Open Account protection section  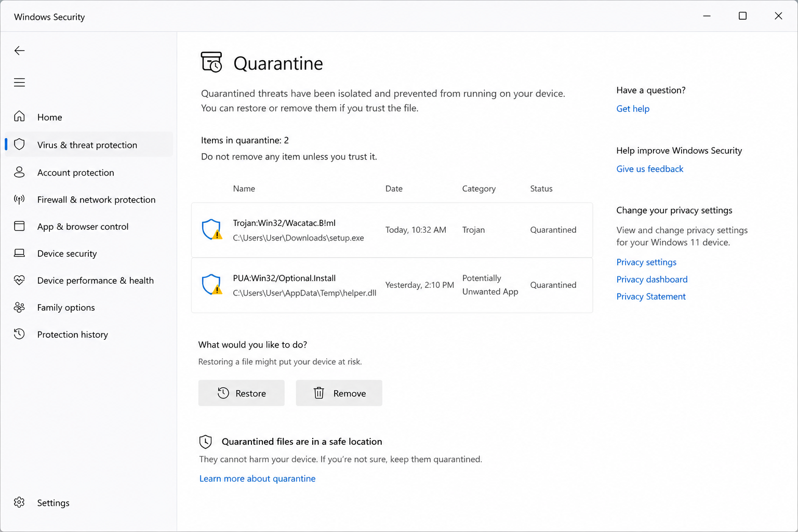(76, 172)
